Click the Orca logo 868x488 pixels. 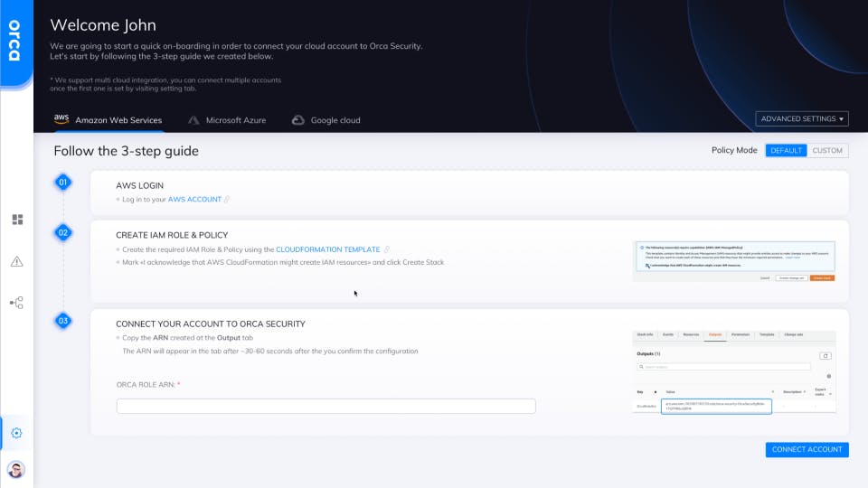(15, 41)
